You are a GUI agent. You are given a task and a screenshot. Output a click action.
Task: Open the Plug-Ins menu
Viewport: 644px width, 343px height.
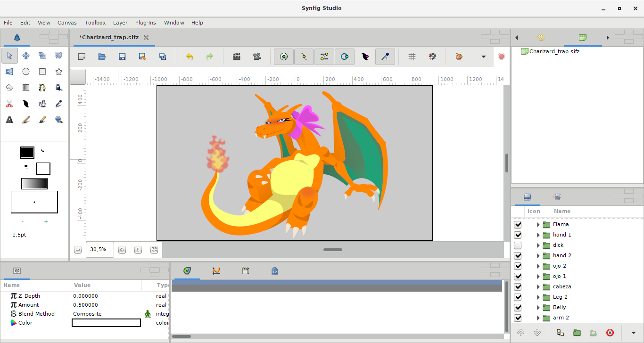(145, 23)
